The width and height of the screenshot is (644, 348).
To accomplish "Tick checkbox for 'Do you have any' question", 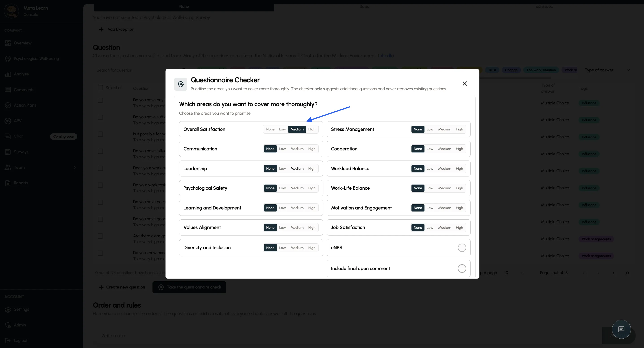I will tap(100, 100).
